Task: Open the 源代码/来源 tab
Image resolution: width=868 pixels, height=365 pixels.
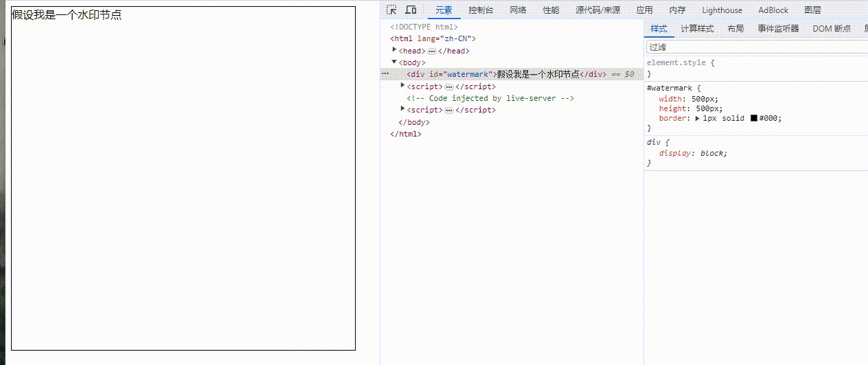Action: click(597, 10)
